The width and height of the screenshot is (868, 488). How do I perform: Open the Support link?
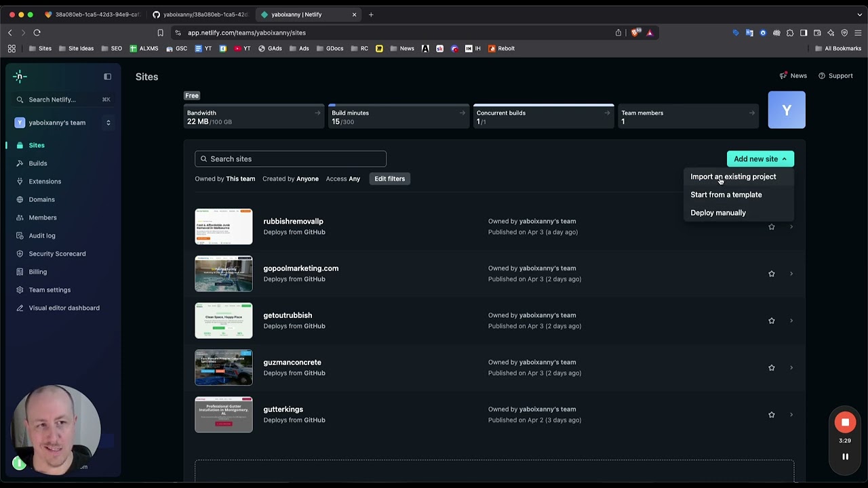coord(835,76)
